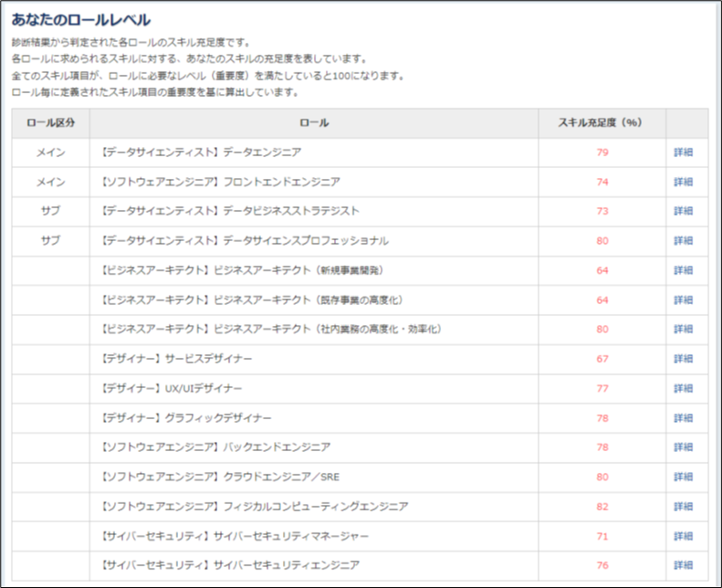Click score 78 in グラフィックデザイナー row
The image size is (722, 588).
pyautogui.click(x=602, y=418)
